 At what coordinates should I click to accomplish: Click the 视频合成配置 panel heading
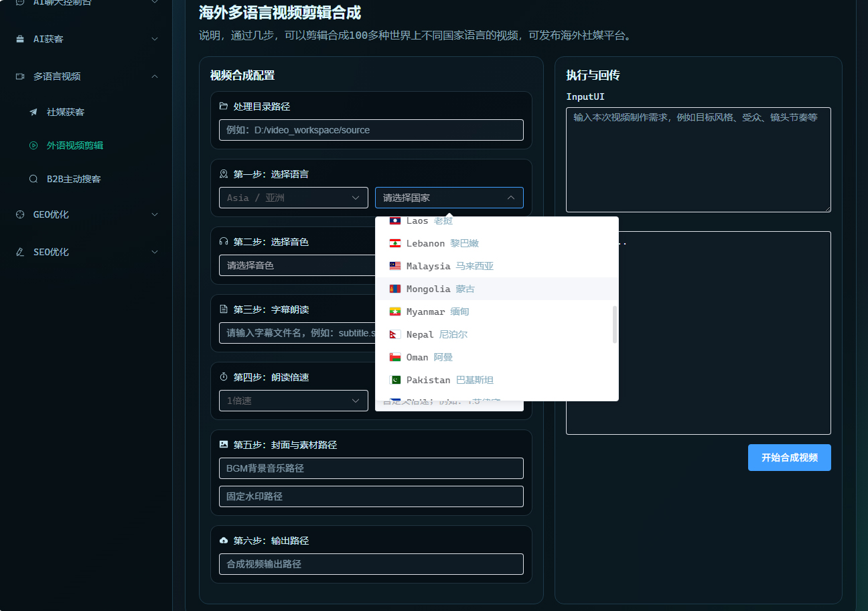click(x=242, y=76)
